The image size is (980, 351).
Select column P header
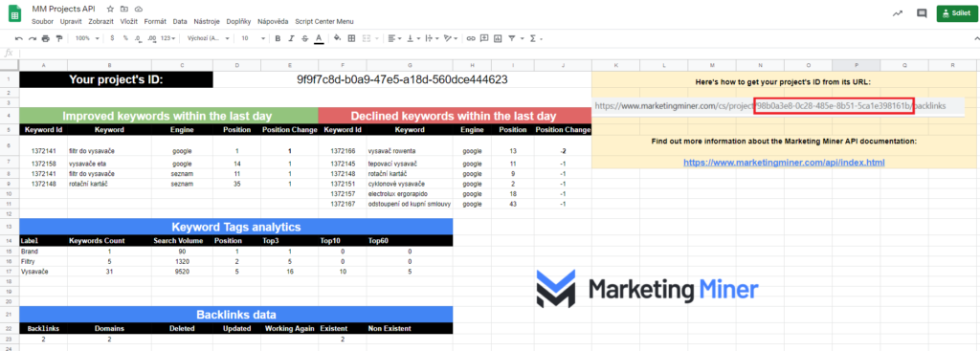tap(857, 65)
